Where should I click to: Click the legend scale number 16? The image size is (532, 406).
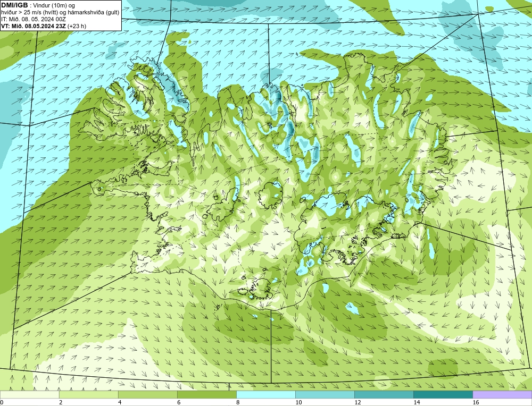[x=476, y=402]
